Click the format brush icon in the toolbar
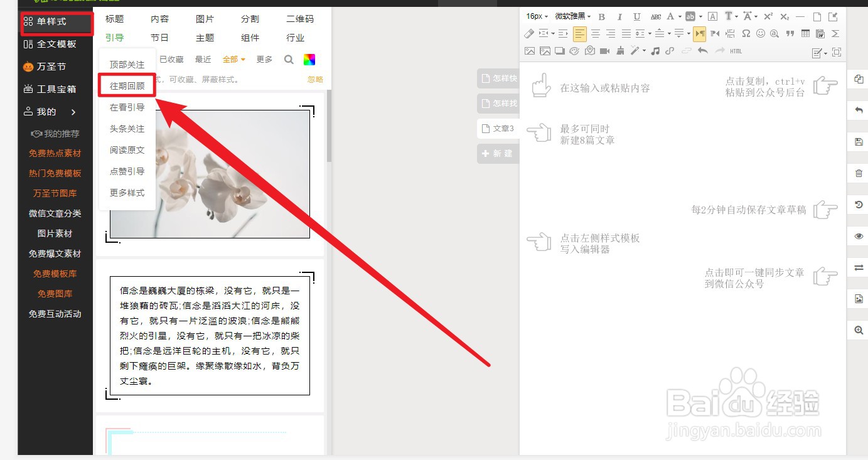This screenshot has width=868, height=460. coord(621,51)
